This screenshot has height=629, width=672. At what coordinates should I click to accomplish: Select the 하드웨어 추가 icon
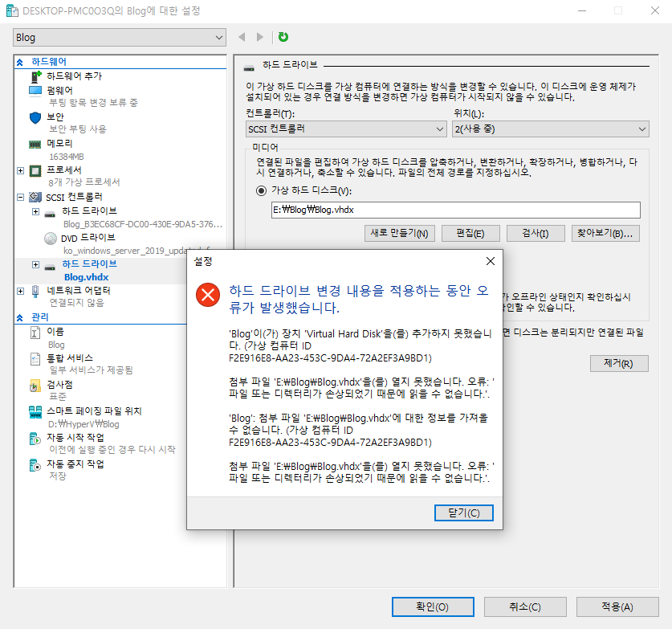[x=36, y=77]
